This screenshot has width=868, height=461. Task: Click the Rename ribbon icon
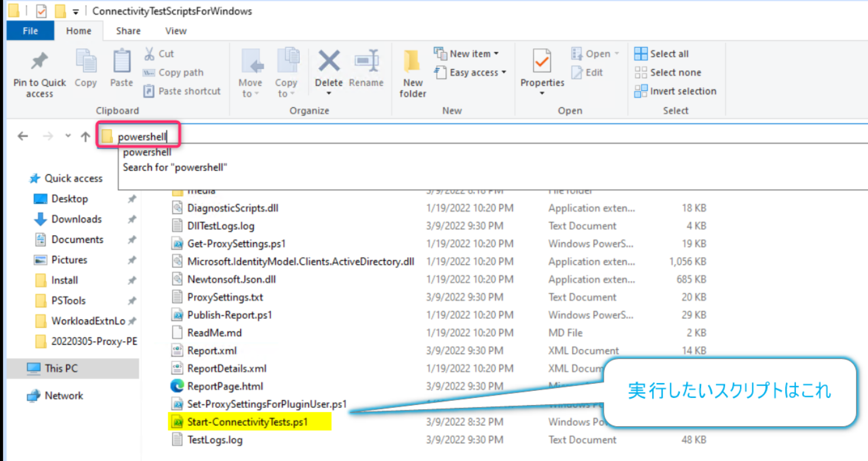tap(366, 61)
